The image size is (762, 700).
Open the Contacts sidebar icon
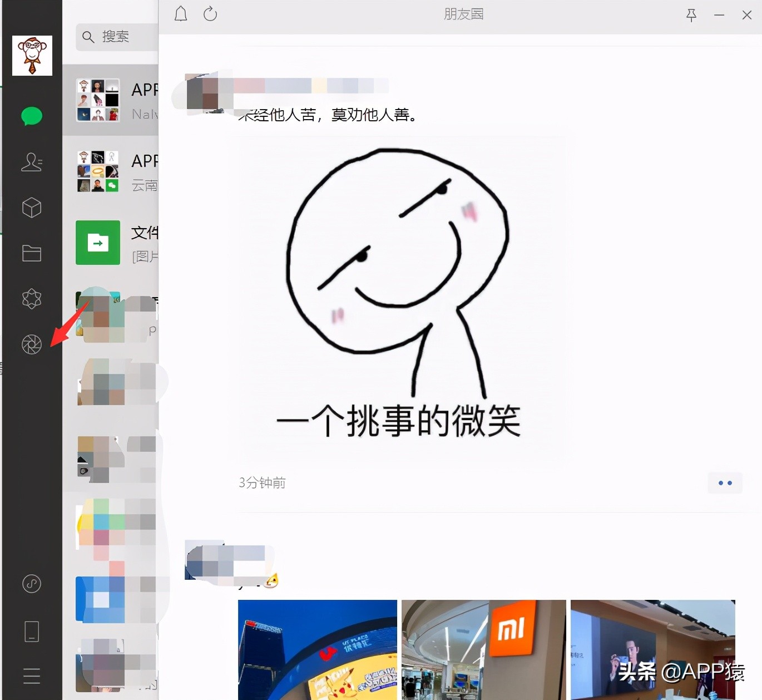pos(32,162)
